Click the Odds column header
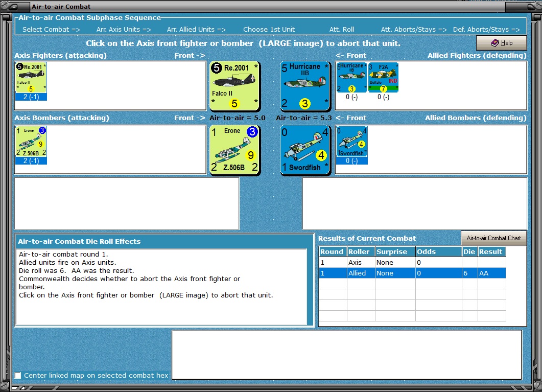 click(438, 251)
